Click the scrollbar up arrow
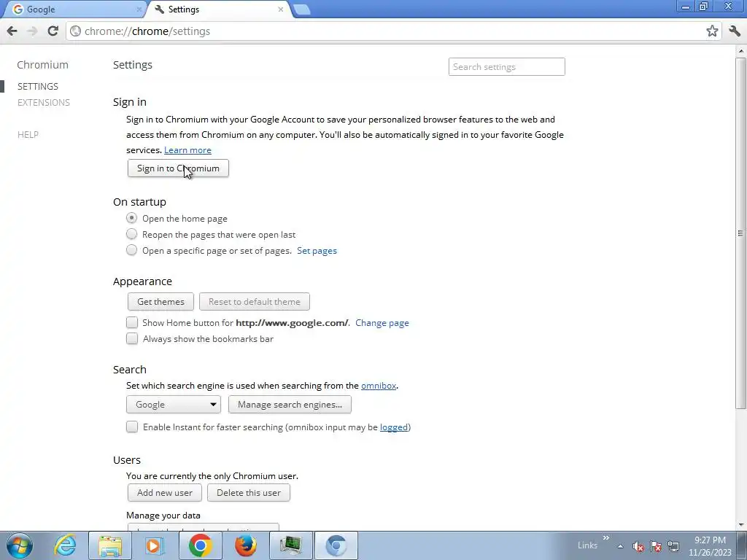 pos(741,50)
